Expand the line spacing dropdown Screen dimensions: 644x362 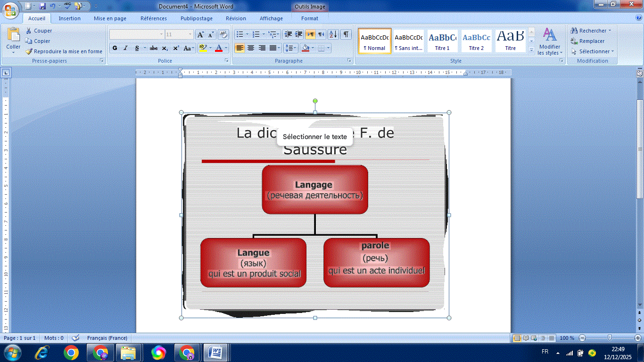(295, 48)
